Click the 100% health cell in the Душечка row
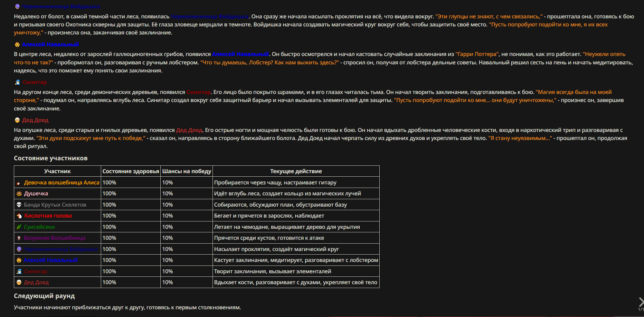644x317 pixels. 131,193
